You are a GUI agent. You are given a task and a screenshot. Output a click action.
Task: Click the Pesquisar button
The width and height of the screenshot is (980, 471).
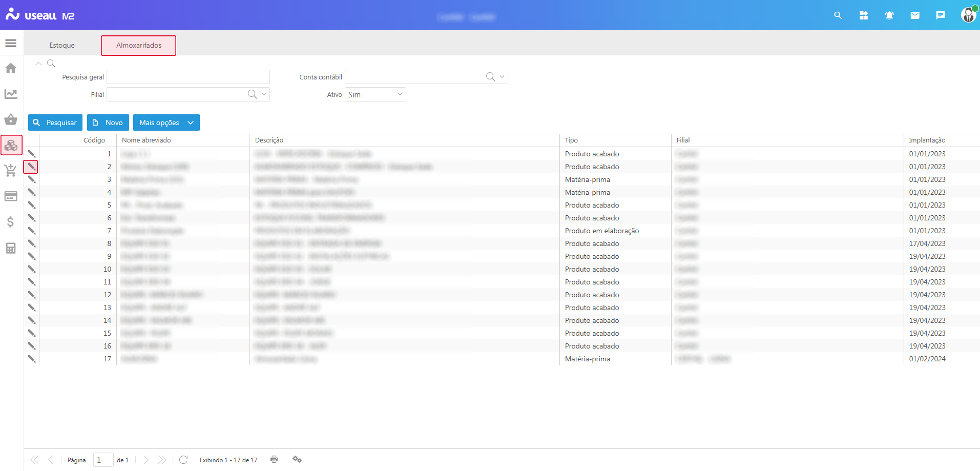55,122
